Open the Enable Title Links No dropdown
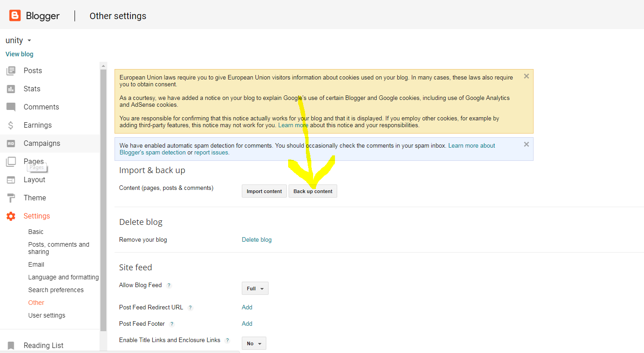 click(254, 343)
